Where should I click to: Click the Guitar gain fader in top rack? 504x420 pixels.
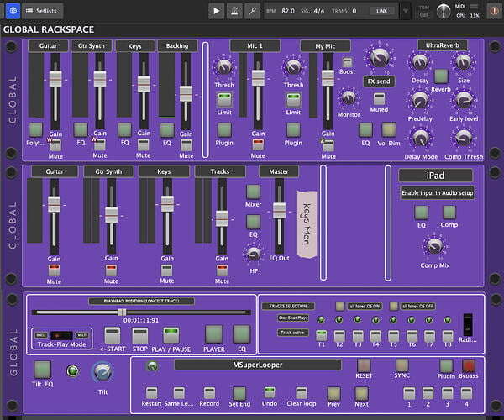(55, 79)
